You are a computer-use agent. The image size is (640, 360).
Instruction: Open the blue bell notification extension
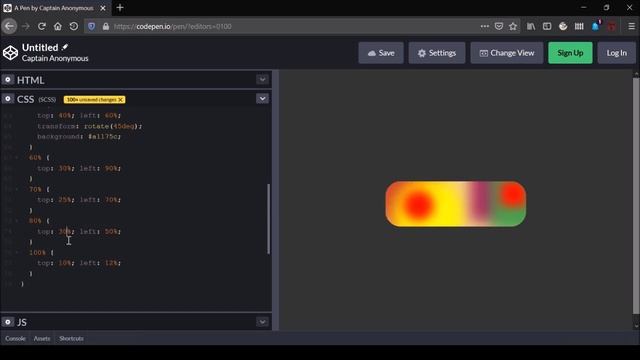click(x=595, y=27)
